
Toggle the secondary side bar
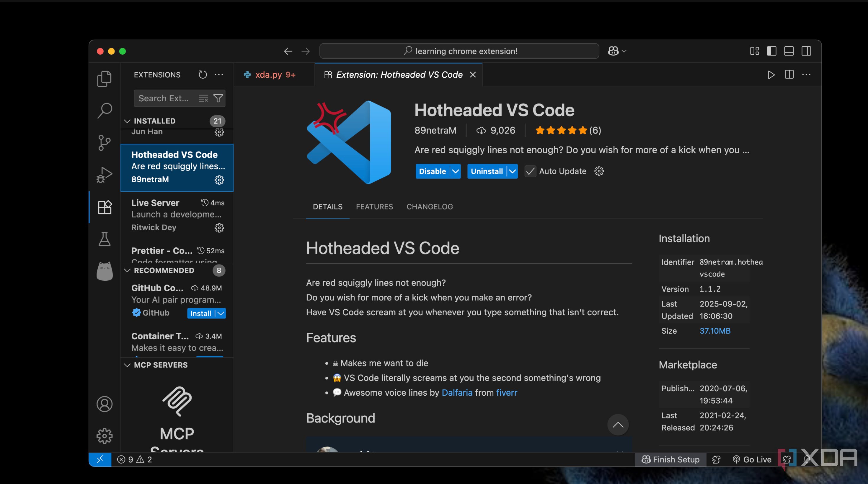click(806, 51)
